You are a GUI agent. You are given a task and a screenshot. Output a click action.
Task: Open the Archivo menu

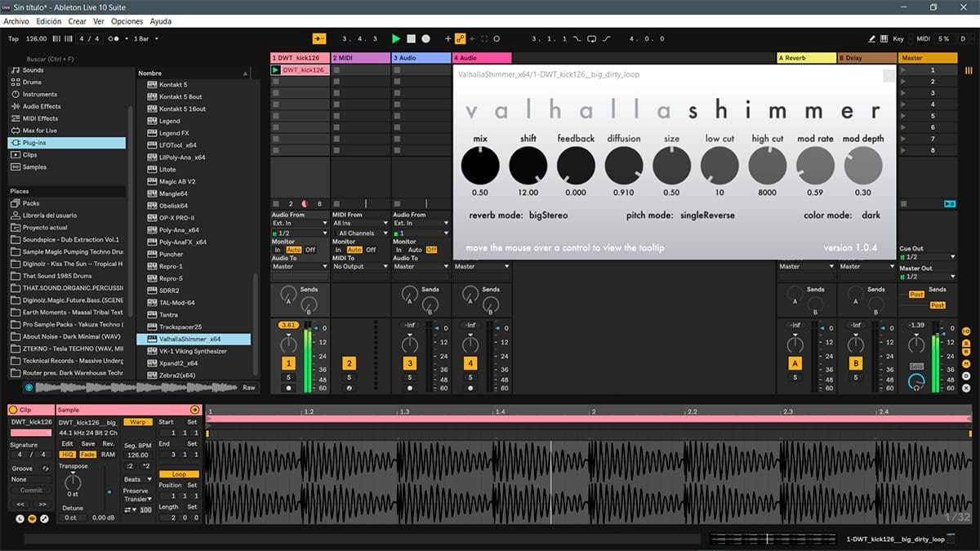tap(16, 21)
